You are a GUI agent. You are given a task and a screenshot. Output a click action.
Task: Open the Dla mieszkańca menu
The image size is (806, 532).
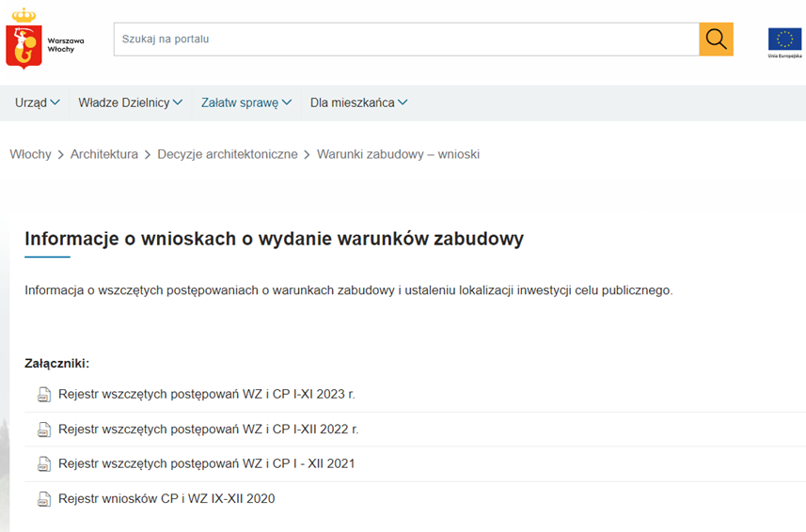[358, 102]
